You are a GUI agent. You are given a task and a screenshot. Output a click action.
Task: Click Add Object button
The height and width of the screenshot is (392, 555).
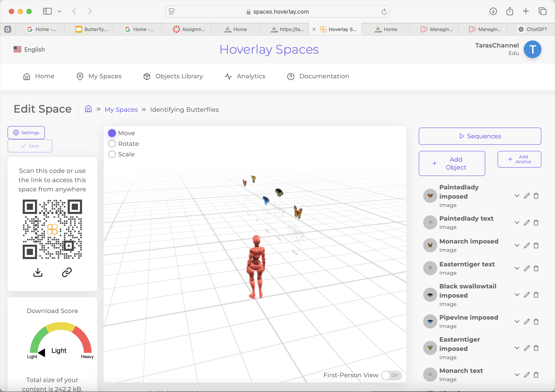pos(452,164)
